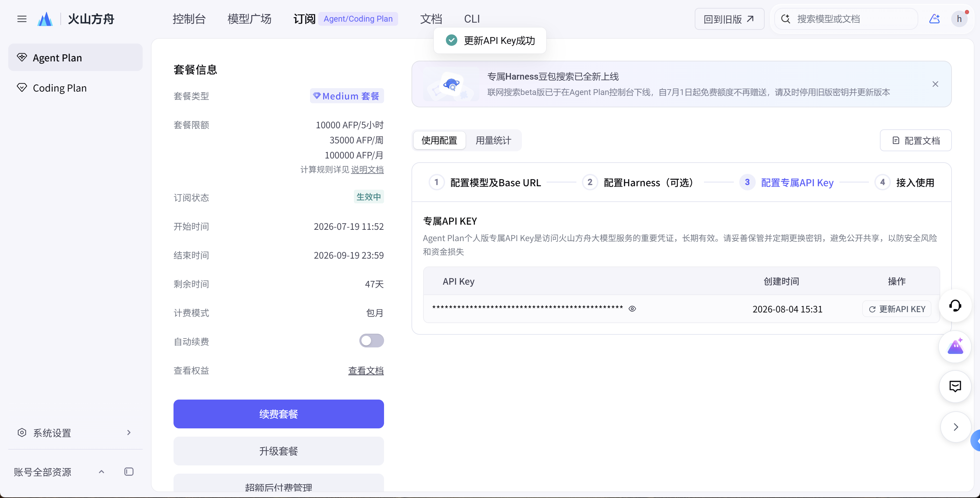Click the 更新API KEY button
Screen dimensions: 980x498
point(897,309)
